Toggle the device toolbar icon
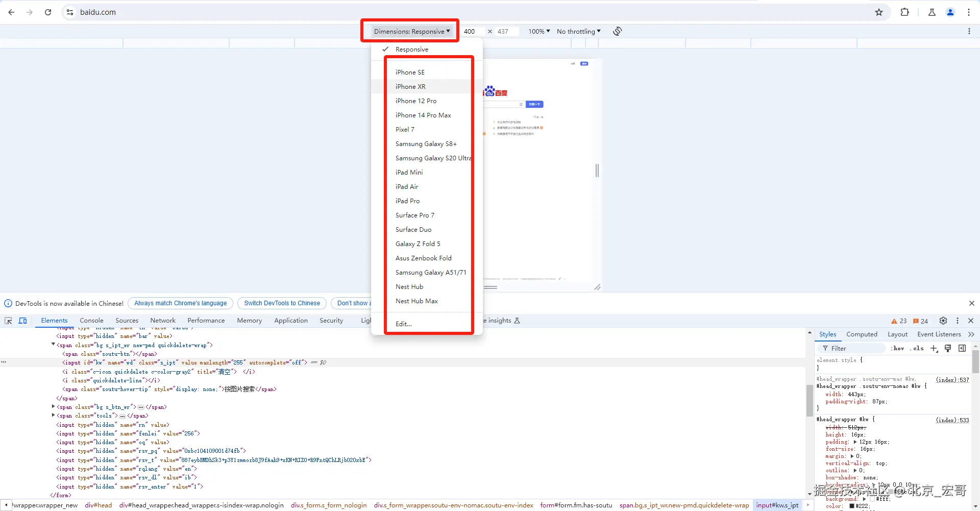The height and width of the screenshot is (511, 980). click(x=23, y=321)
